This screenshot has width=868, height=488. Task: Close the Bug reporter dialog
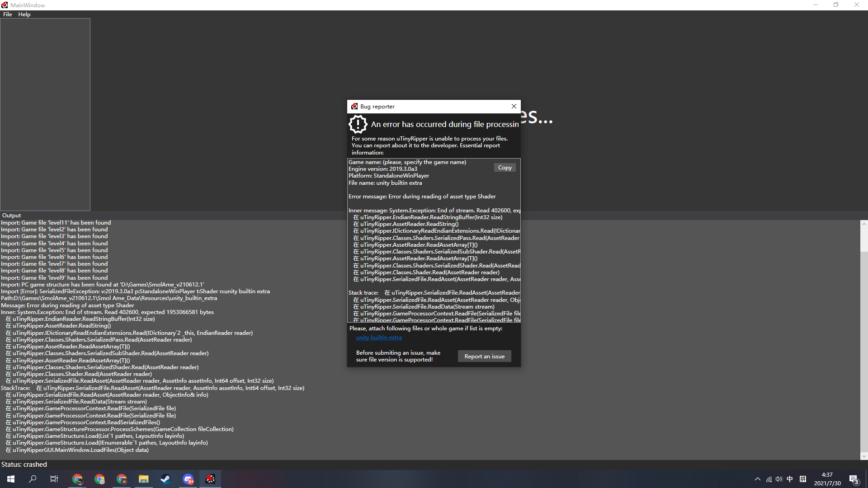coord(514,107)
